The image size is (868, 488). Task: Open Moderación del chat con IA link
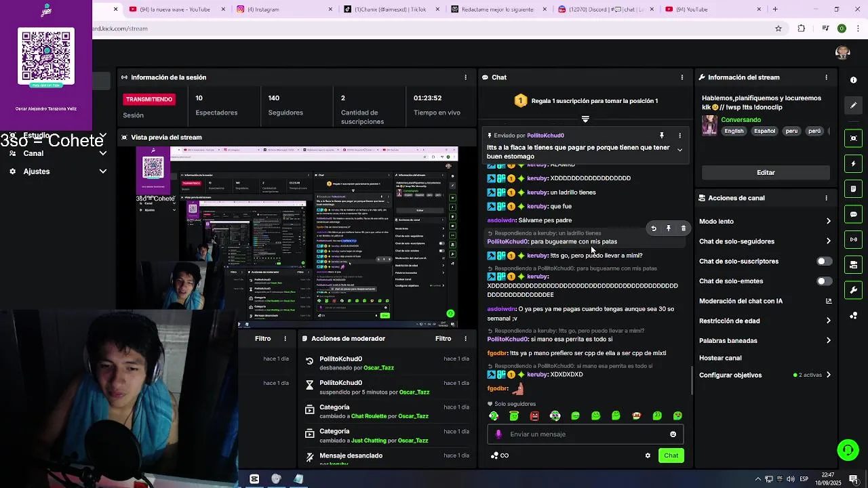[765, 301]
